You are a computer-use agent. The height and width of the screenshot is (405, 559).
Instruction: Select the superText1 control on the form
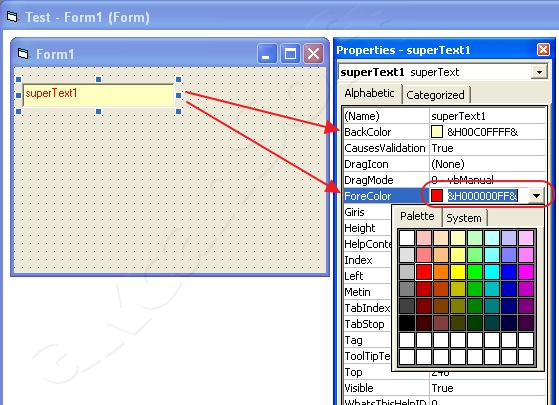coord(98,95)
